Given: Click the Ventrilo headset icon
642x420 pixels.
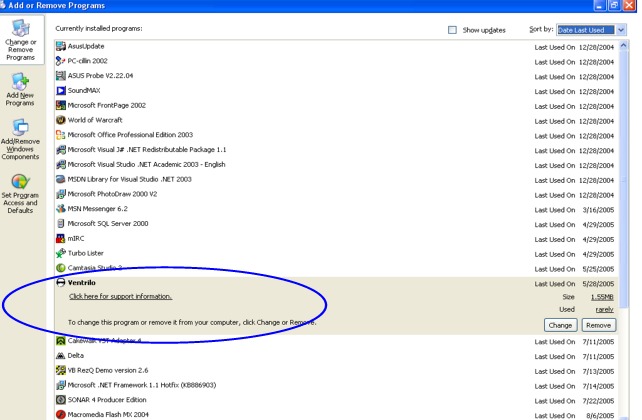Looking at the screenshot, I should tap(61, 282).
